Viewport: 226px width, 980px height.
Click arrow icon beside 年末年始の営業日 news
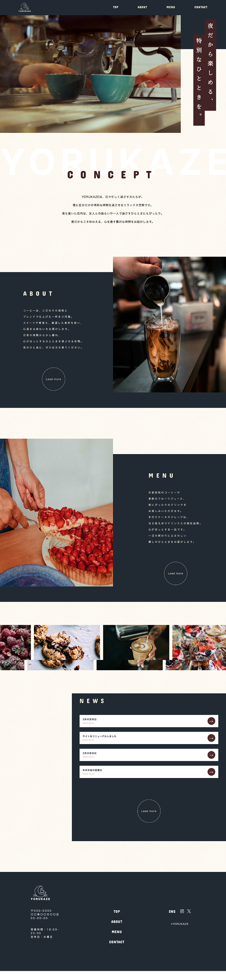[x=211, y=772]
